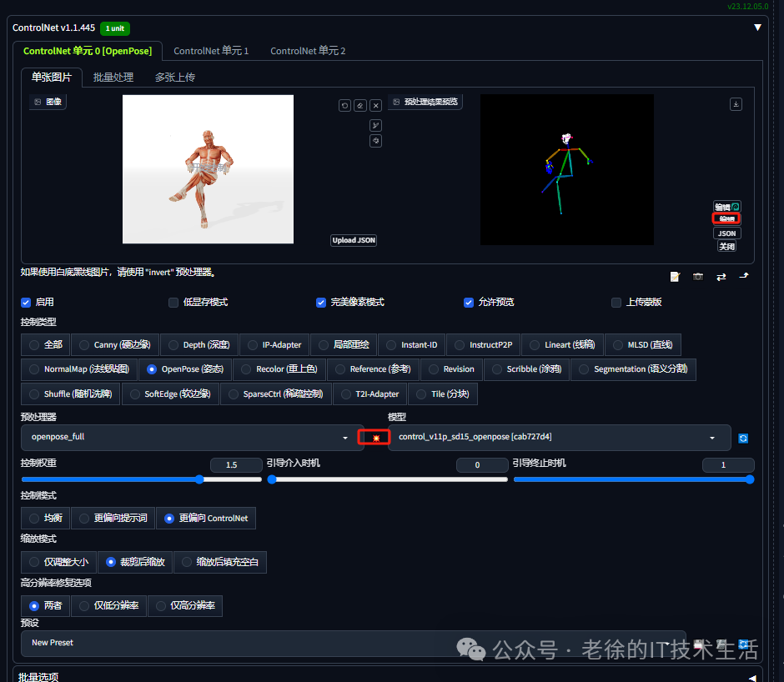Select the IP-Adapter control type
This screenshot has height=682, width=784.
274,345
